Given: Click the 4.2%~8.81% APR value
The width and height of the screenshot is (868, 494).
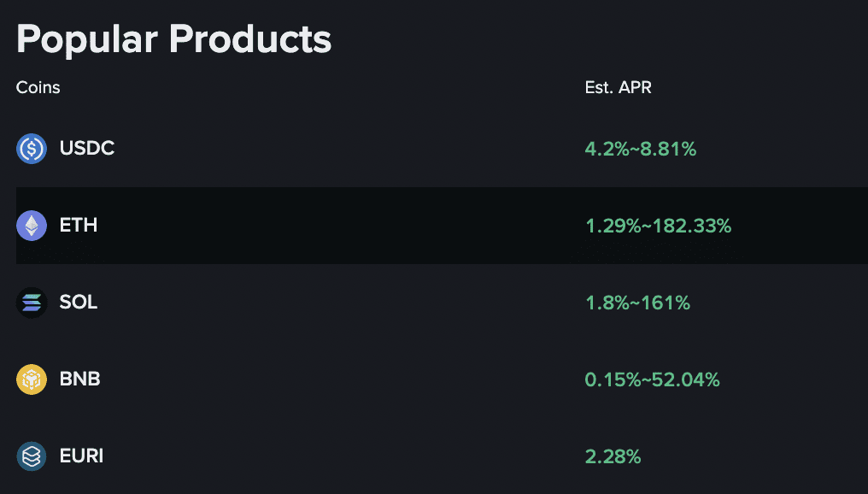Looking at the screenshot, I should pos(640,150).
